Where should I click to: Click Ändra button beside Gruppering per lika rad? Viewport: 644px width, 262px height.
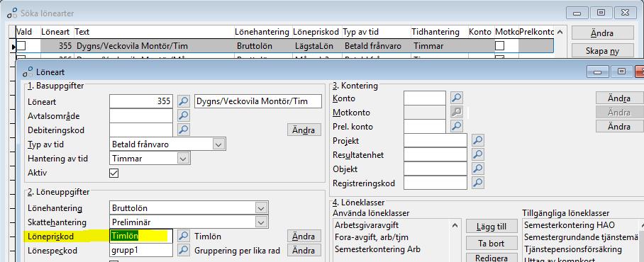click(x=304, y=250)
